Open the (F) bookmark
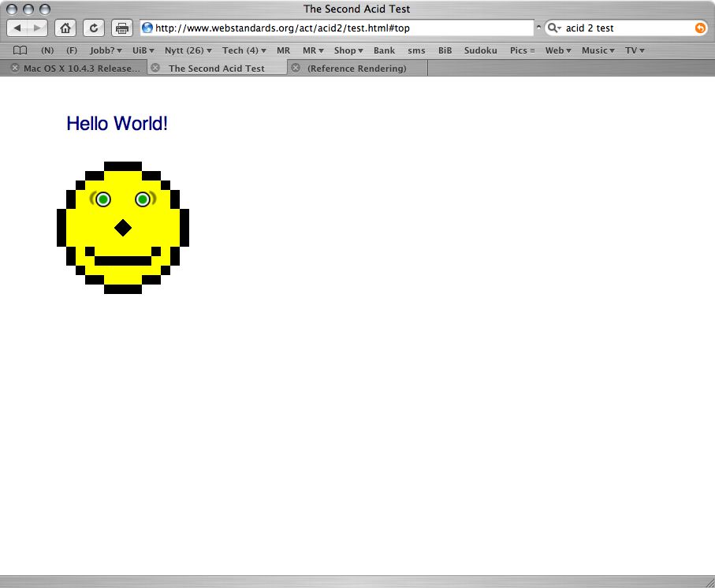Image resolution: width=715 pixels, height=588 pixels. (72, 50)
